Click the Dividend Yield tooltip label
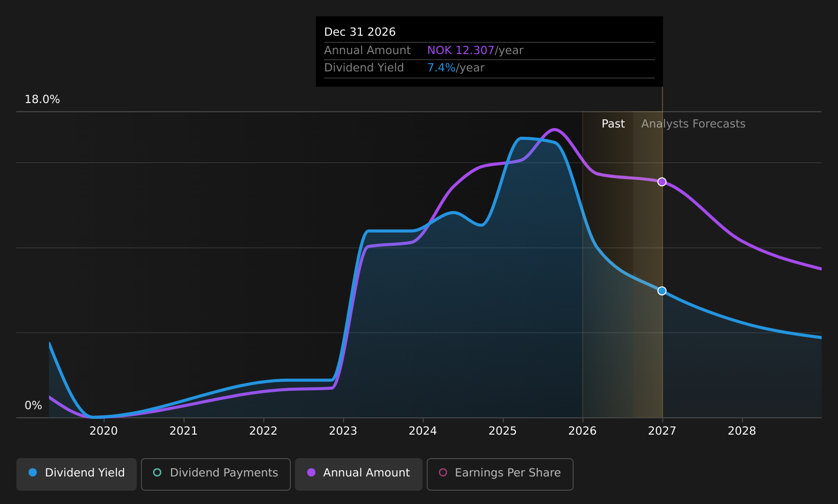This screenshot has width=838, height=504. click(x=364, y=68)
